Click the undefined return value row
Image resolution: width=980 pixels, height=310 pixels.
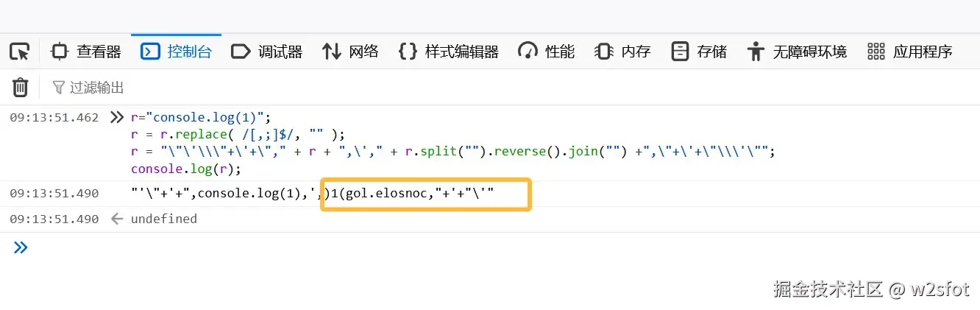(163, 219)
